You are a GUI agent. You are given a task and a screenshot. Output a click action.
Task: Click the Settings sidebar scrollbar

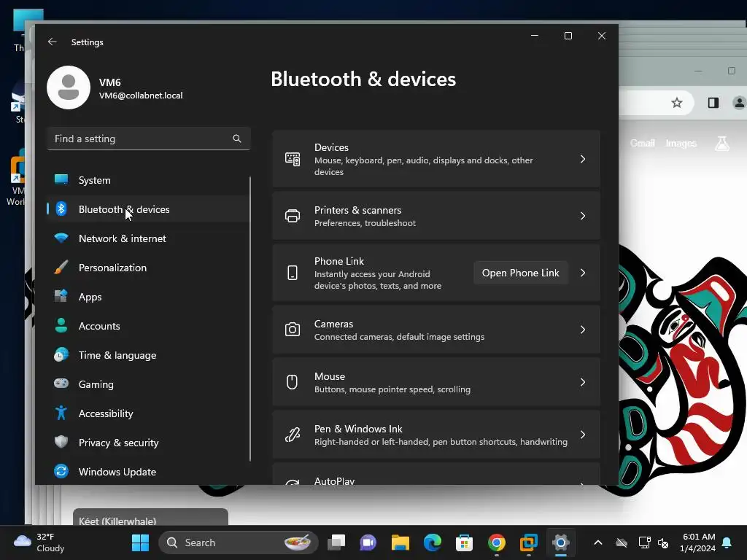point(250,319)
